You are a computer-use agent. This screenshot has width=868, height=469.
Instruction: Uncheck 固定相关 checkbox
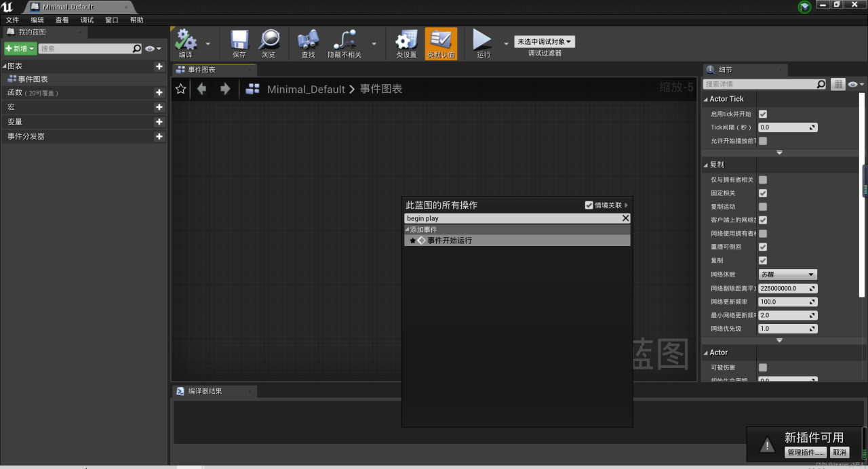(763, 193)
